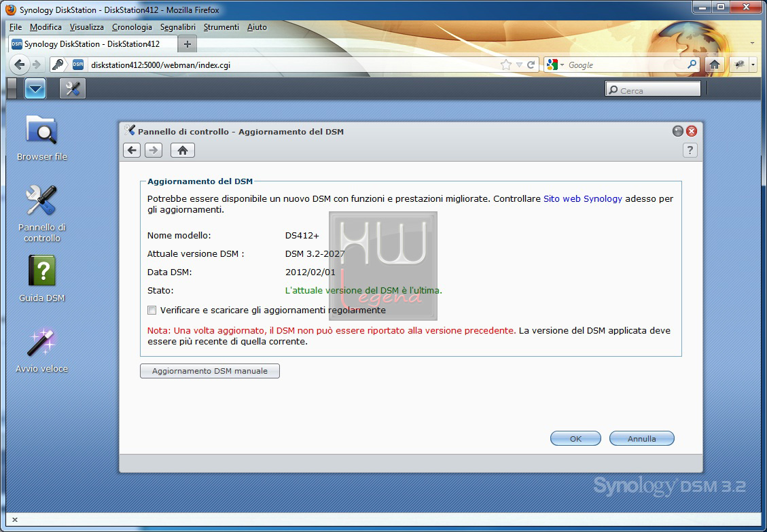767x532 pixels.
Task: Reload the current page
Action: click(531, 65)
